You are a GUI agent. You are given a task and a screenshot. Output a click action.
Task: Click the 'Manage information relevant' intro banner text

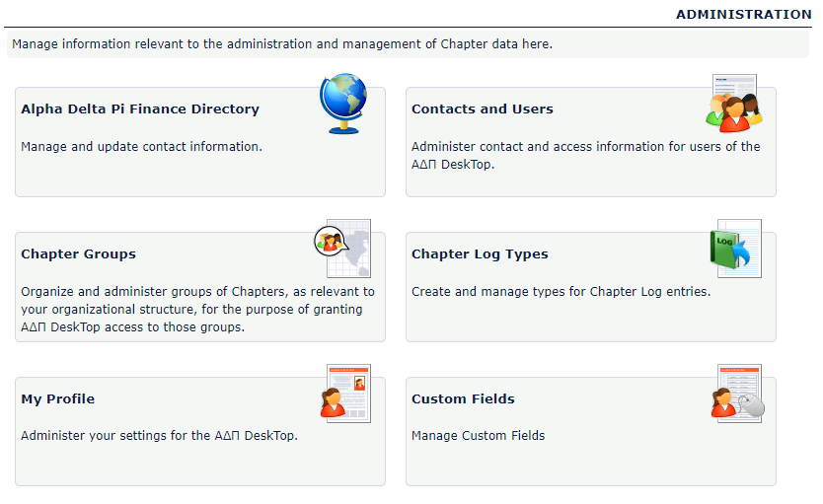(x=282, y=44)
